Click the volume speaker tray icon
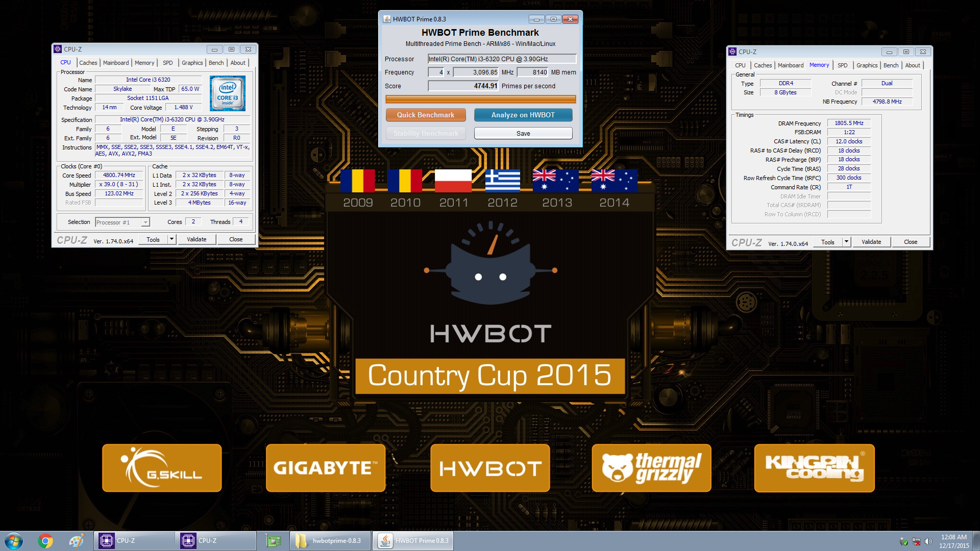 pyautogui.click(x=928, y=541)
